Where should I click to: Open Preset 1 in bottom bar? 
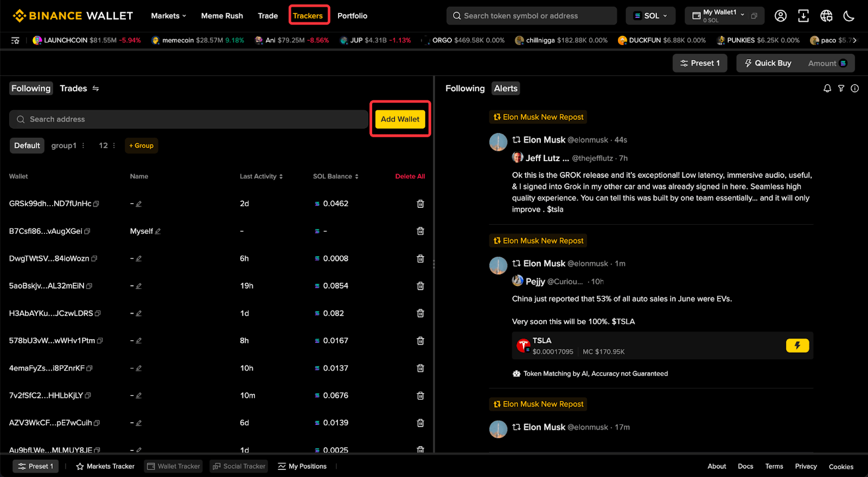[x=36, y=466]
